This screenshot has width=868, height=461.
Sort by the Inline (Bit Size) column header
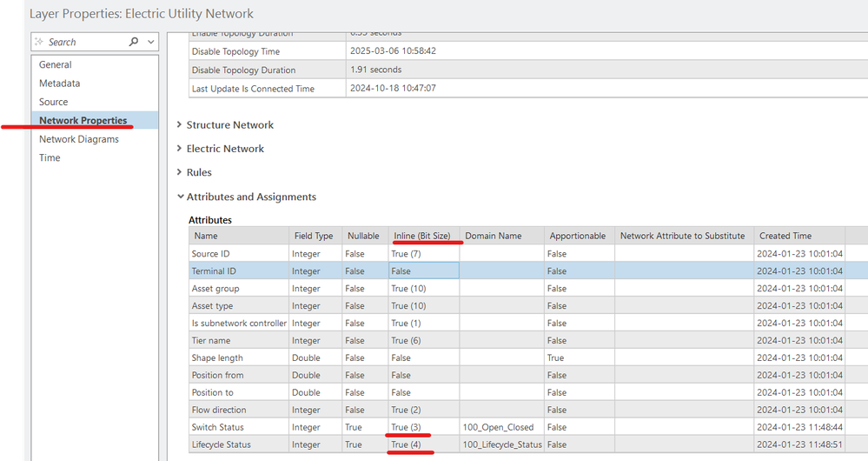(424, 236)
